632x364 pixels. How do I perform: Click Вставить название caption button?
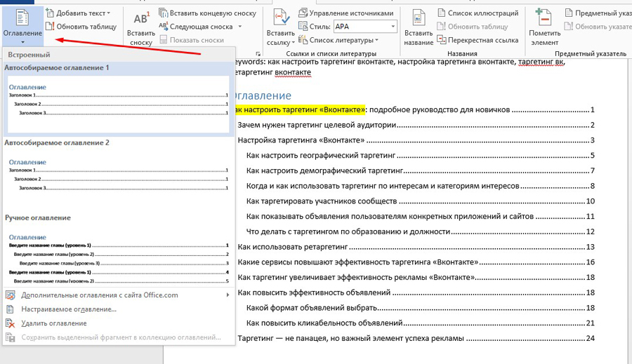click(419, 29)
